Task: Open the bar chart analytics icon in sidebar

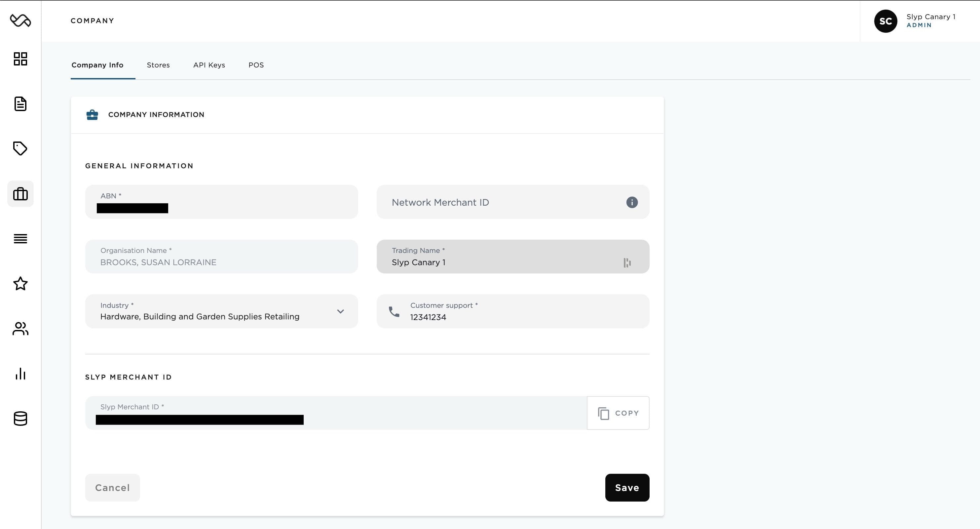Action: tap(20, 373)
